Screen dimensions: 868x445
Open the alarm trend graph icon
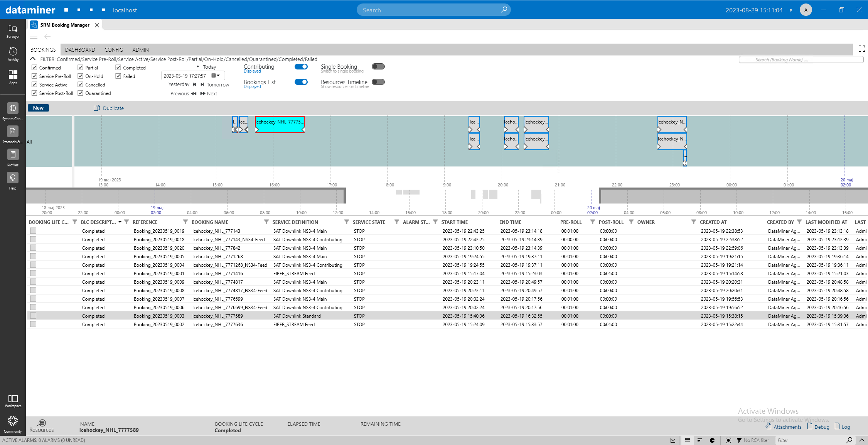coord(673,440)
